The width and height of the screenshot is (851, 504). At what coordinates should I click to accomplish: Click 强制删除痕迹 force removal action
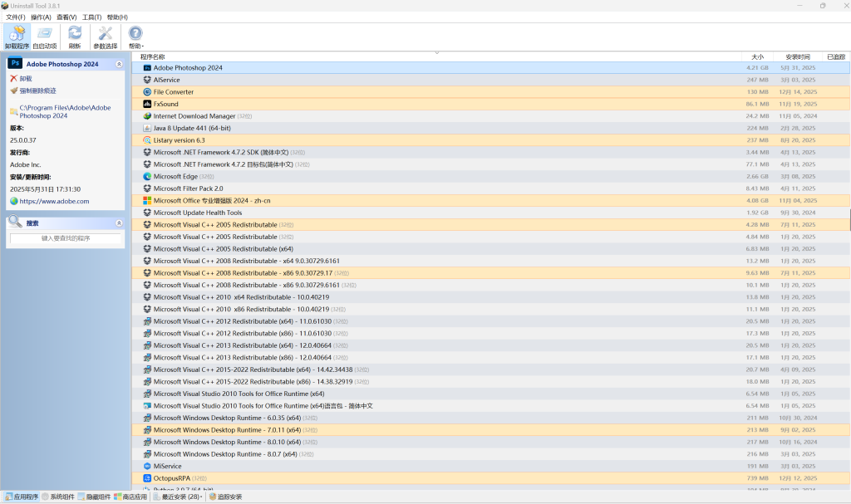(x=37, y=91)
